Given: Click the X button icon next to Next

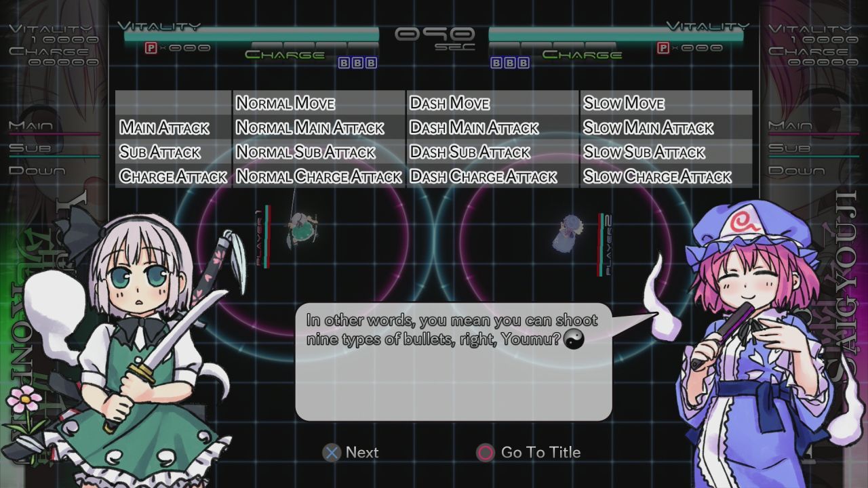Looking at the screenshot, I should (332, 452).
